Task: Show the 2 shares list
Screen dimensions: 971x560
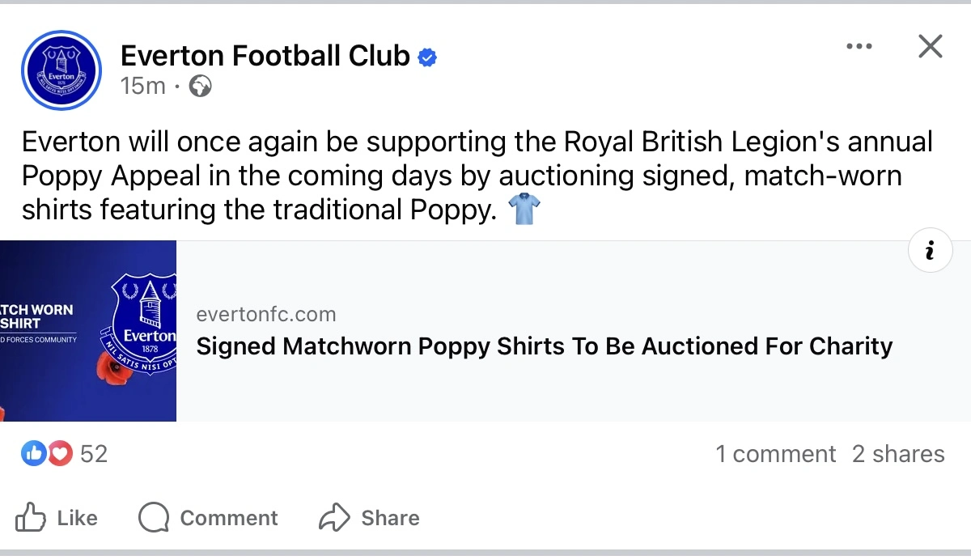Action: pyautogui.click(x=898, y=454)
